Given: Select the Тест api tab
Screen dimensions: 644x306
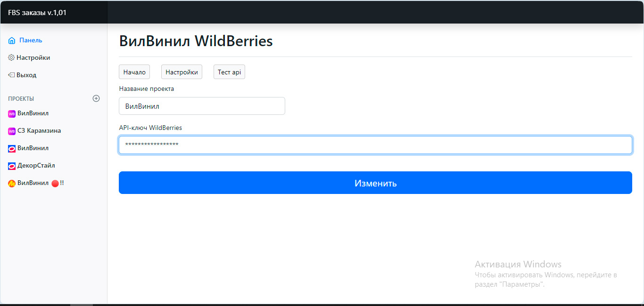Looking at the screenshot, I should (229, 72).
